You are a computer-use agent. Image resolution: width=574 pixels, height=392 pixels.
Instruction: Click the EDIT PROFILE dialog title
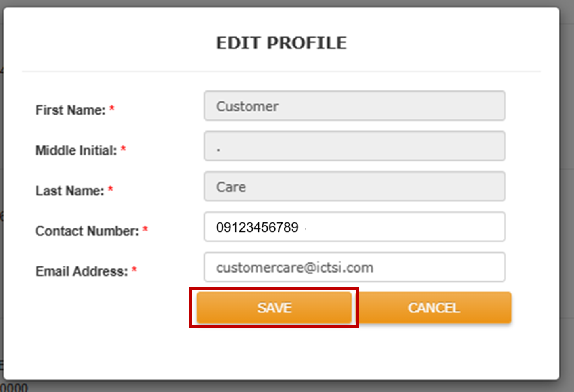pos(281,43)
